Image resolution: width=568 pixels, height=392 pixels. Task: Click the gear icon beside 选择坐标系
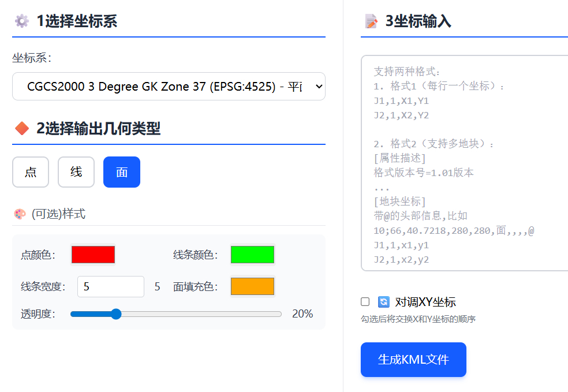[22, 21]
